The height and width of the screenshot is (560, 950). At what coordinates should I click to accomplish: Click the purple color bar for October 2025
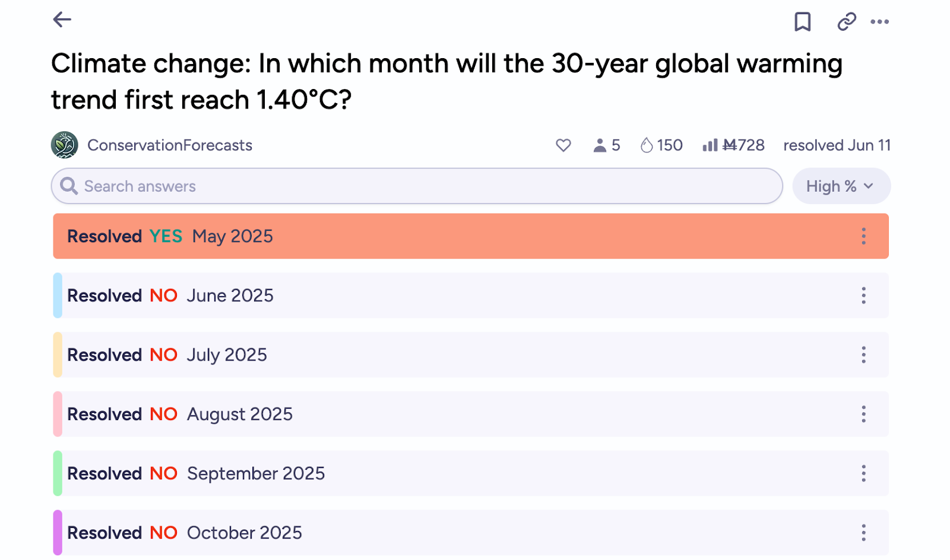click(x=58, y=533)
